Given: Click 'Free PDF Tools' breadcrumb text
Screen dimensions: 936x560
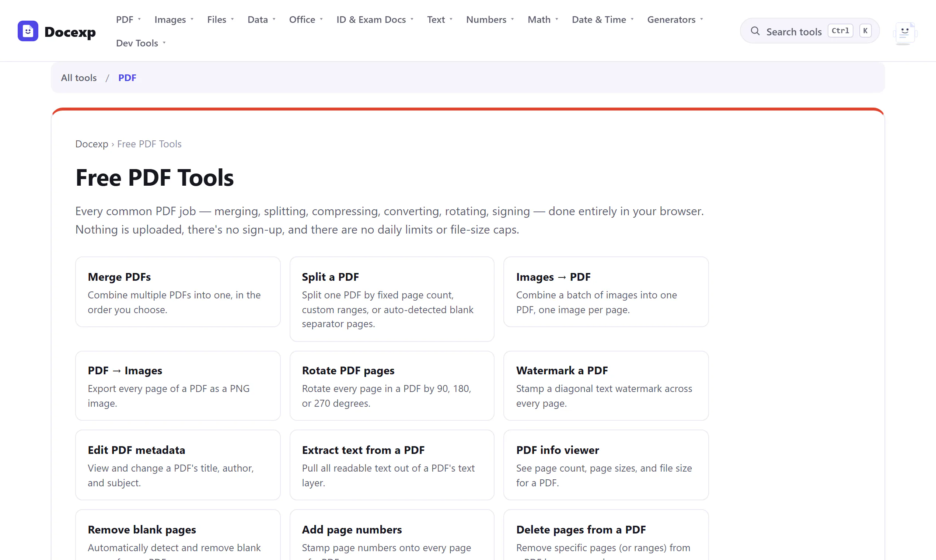Looking at the screenshot, I should pyautogui.click(x=149, y=144).
